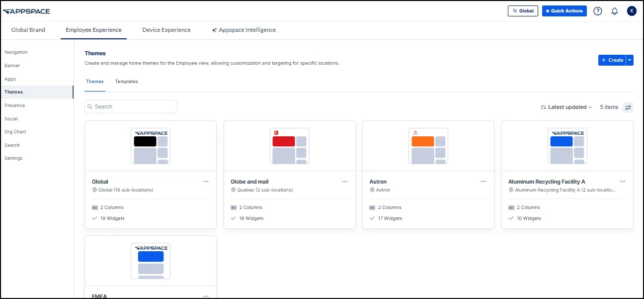Select the Employee Experience tab
Screen dimensions: 644x299
pos(94,30)
